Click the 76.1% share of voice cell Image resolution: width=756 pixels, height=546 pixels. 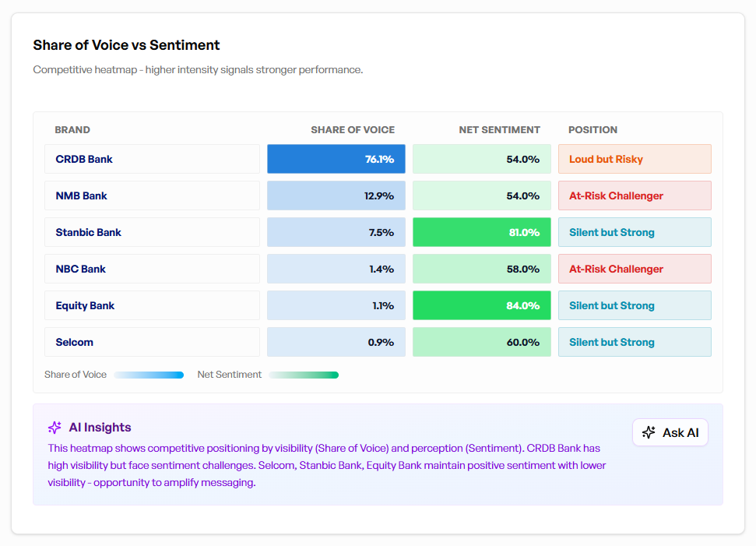tap(336, 159)
